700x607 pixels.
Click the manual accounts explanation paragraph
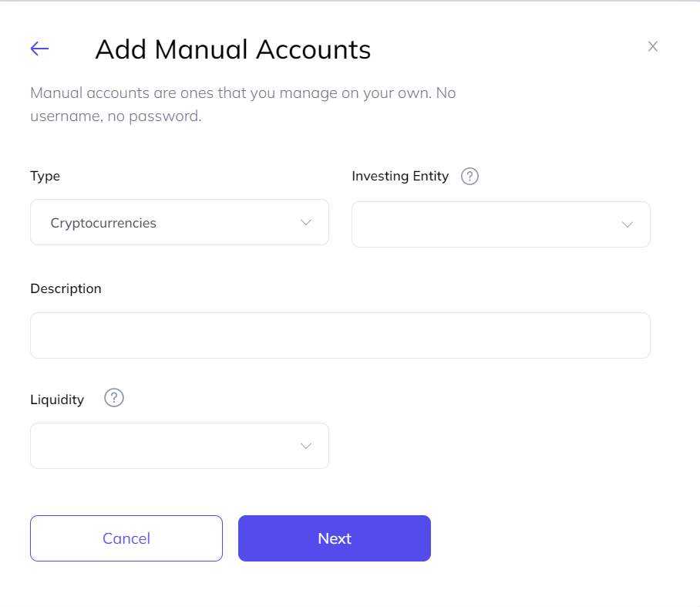(x=243, y=105)
